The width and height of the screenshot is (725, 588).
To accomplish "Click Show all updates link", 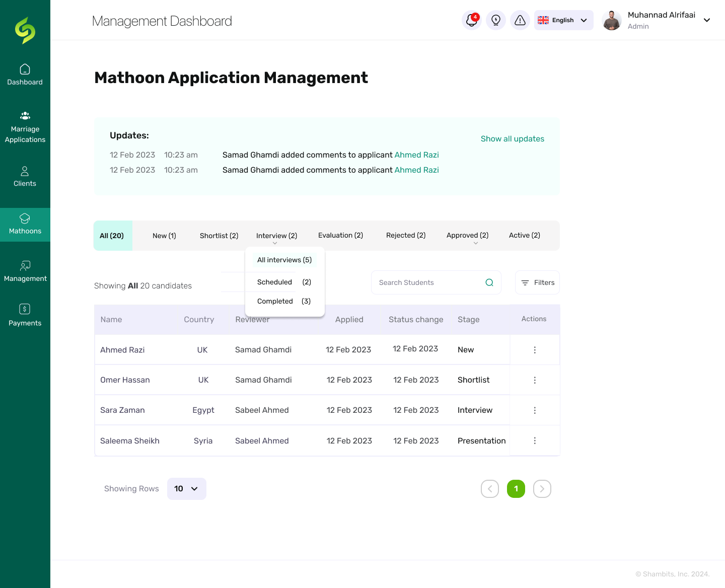I will (513, 139).
